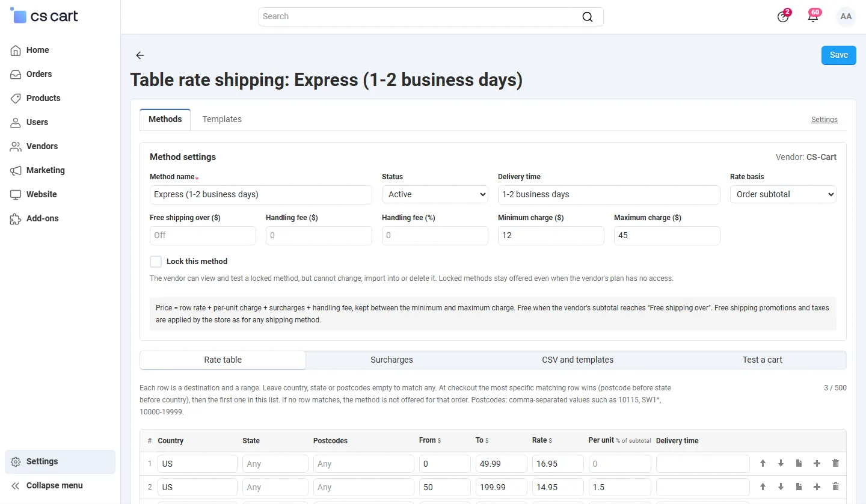Open the Surcharges section tab

pyautogui.click(x=392, y=360)
